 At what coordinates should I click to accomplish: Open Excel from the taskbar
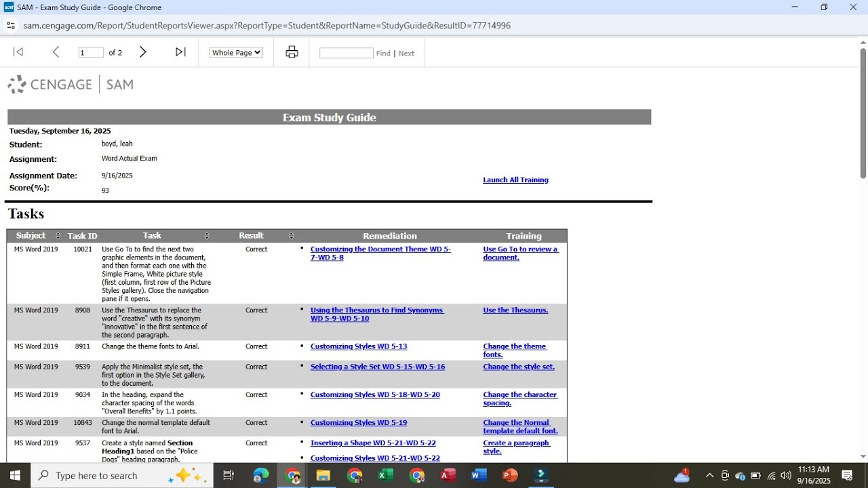click(x=385, y=475)
